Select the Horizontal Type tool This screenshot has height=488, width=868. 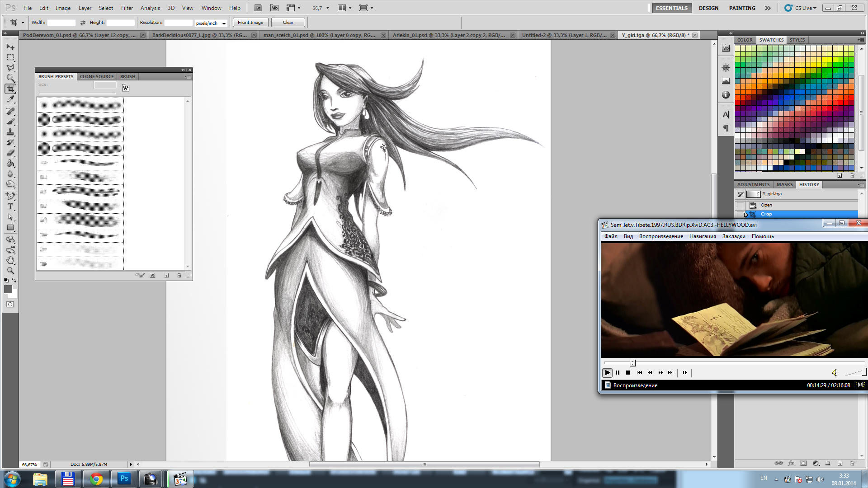click(10, 206)
